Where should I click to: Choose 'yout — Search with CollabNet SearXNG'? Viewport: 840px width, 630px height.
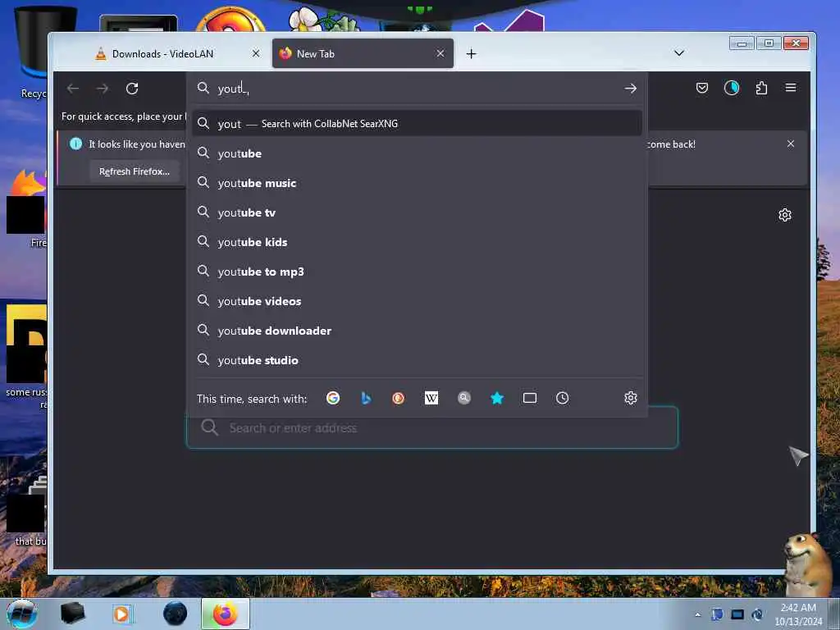point(417,124)
